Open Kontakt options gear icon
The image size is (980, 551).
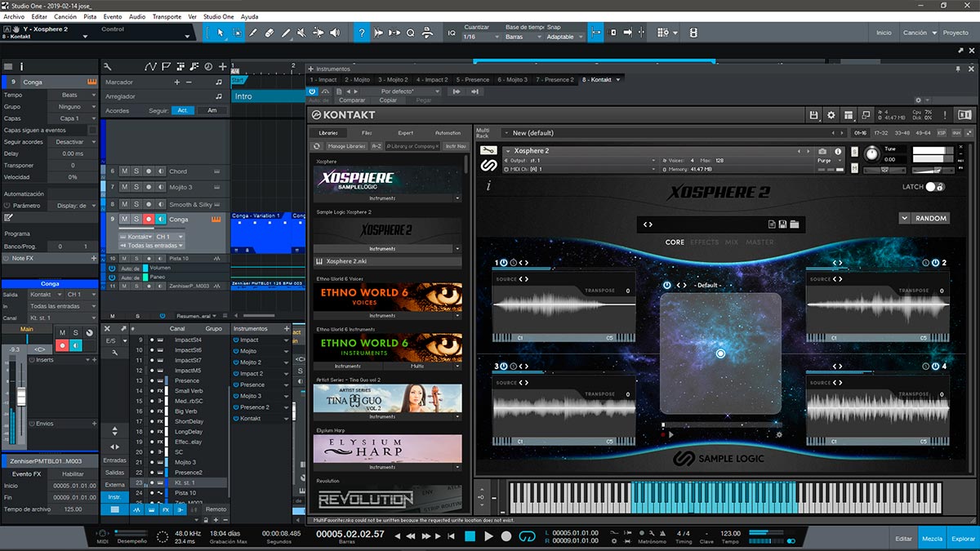pos(831,115)
